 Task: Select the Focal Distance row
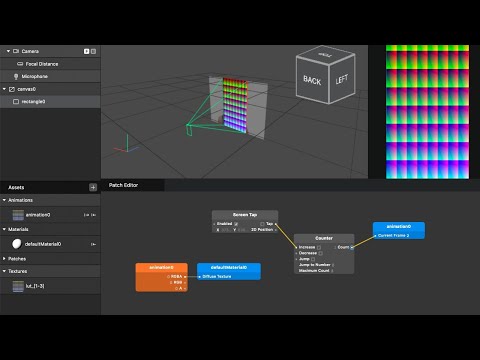point(50,64)
